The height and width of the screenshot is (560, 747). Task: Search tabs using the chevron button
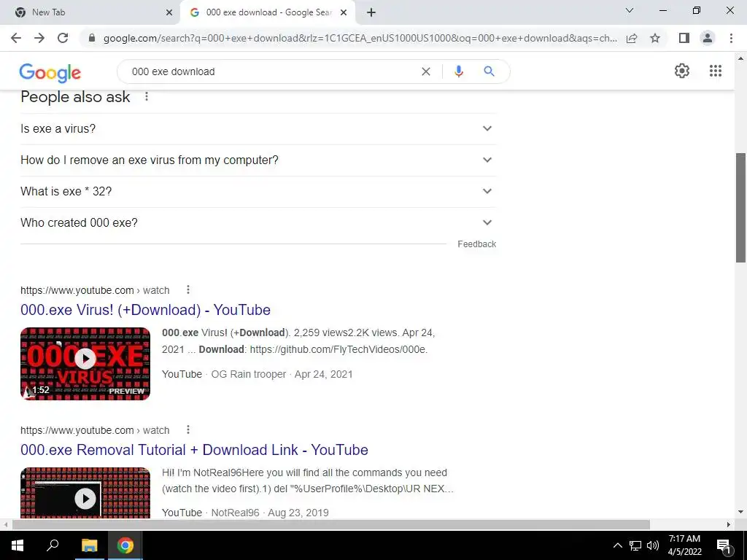point(630,10)
